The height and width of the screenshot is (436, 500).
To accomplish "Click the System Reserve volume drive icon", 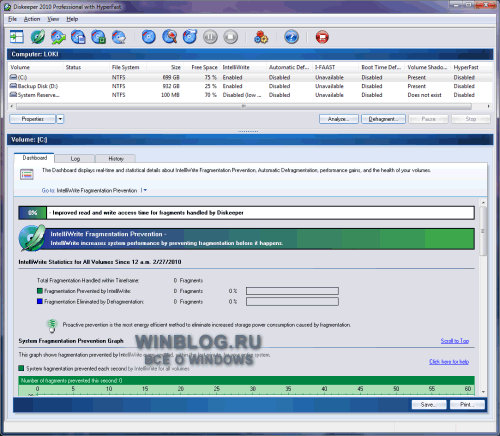I will [13, 95].
